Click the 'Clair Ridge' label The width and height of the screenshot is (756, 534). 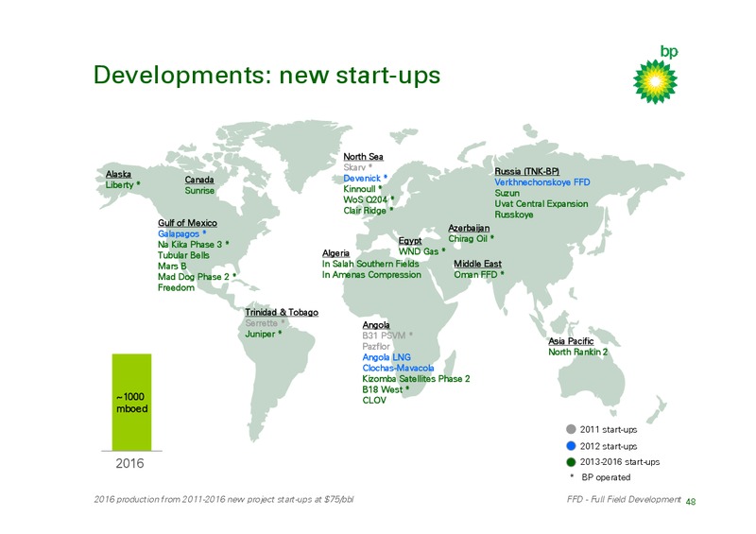pyautogui.click(x=365, y=211)
